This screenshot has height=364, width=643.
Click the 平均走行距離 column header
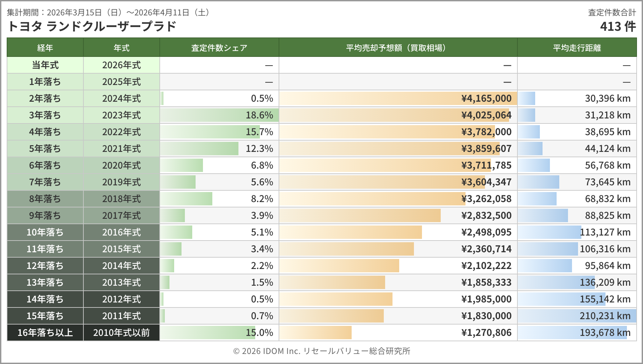tap(577, 48)
